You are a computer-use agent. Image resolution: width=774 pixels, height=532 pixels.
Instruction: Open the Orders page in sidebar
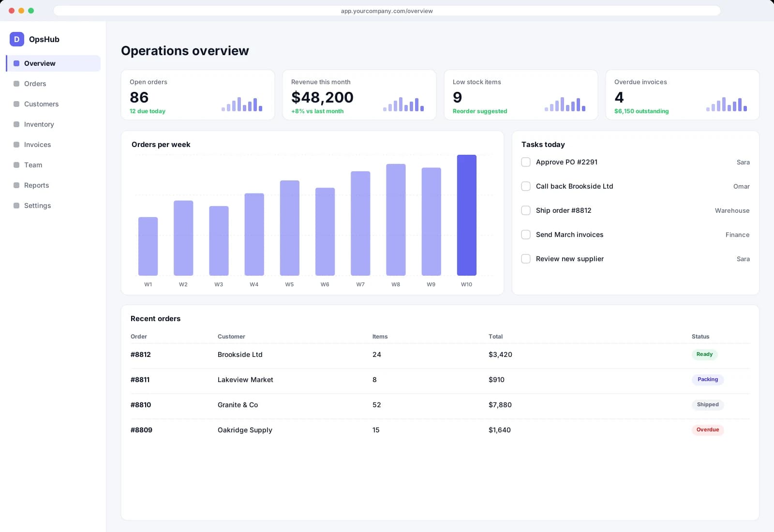tap(53, 84)
